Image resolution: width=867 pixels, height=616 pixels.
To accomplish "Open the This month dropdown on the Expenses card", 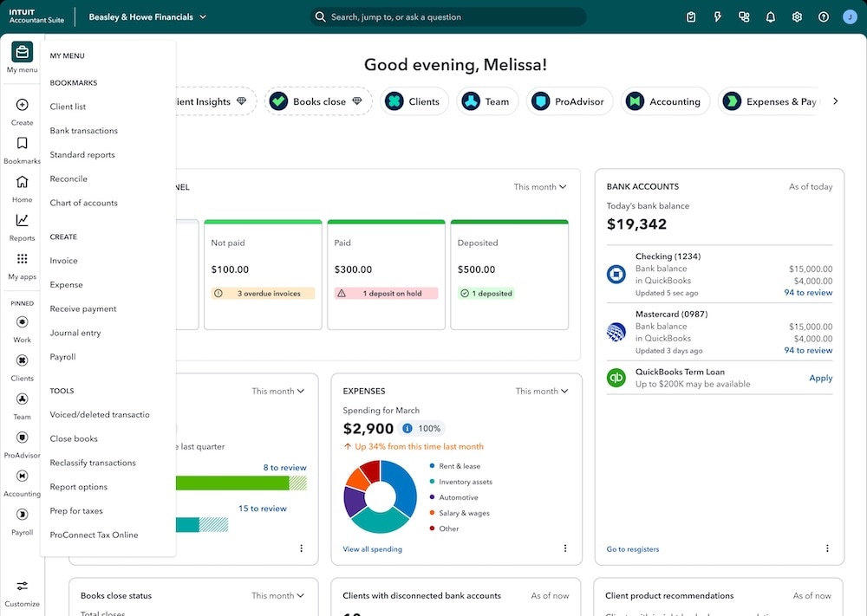I will click(542, 391).
